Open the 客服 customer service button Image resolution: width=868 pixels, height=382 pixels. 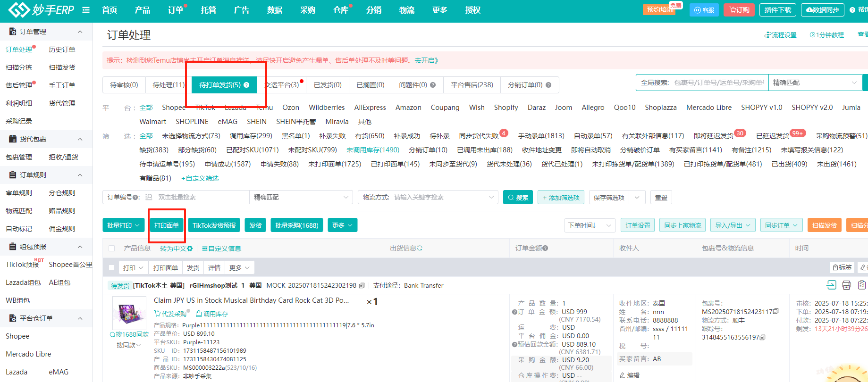[704, 10]
